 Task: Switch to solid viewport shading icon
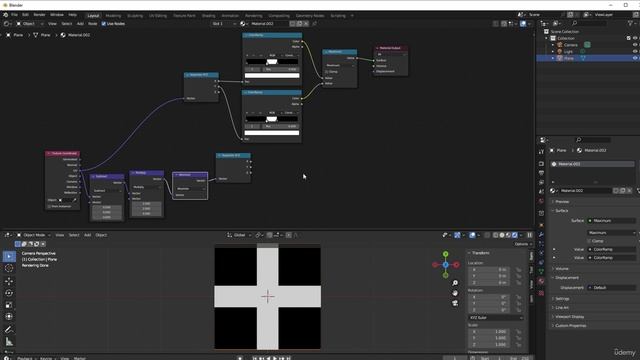tap(502, 235)
